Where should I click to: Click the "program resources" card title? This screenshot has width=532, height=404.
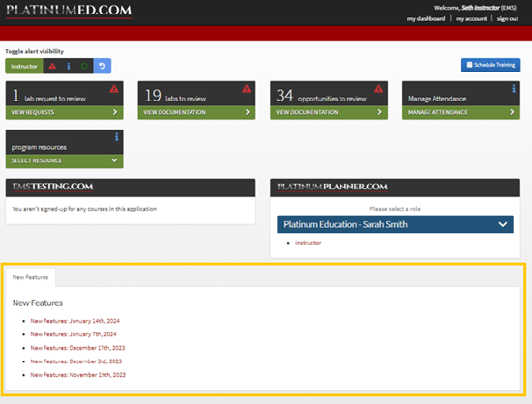[39, 148]
